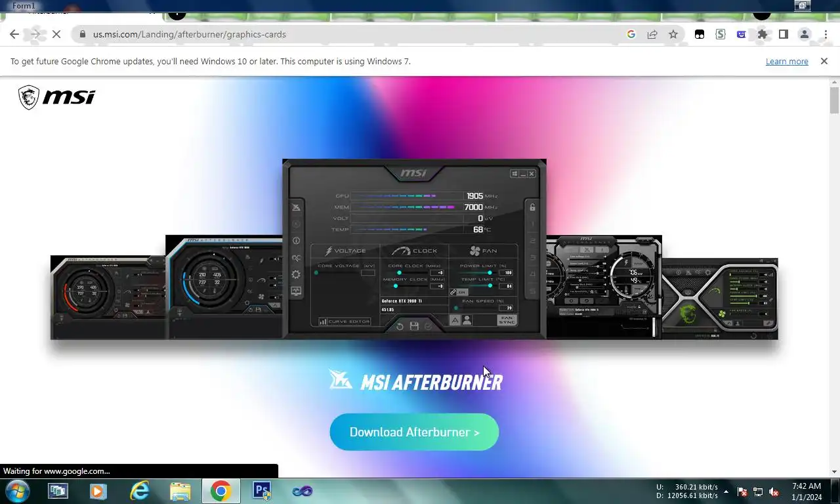Open the Extensions puzzle piece menu

(x=763, y=34)
